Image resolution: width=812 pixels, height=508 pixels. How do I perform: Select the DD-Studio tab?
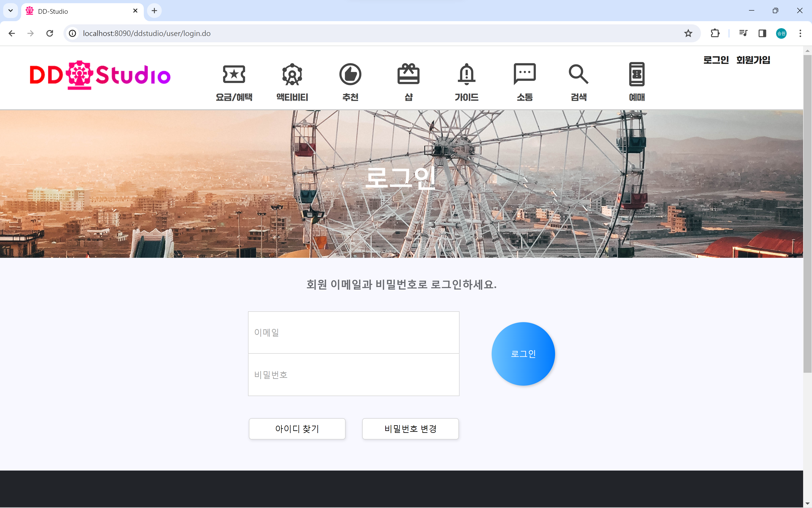pyautogui.click(x=82, y=11)
